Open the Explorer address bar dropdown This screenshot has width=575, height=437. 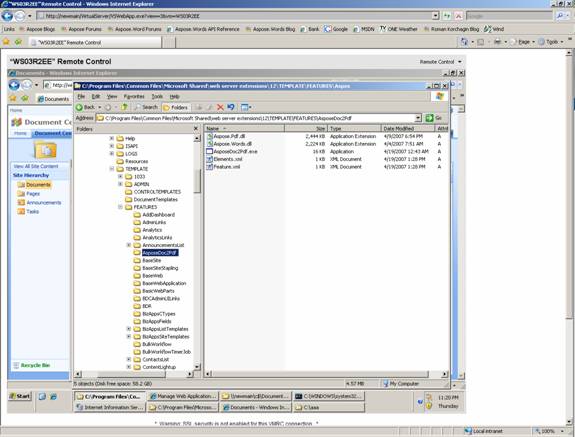pos(418,118)
